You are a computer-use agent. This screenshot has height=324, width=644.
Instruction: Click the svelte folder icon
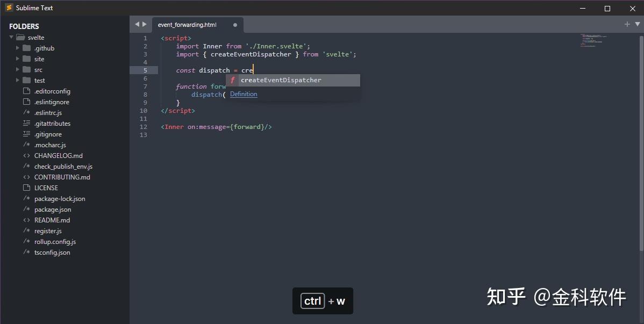point(20,38)
